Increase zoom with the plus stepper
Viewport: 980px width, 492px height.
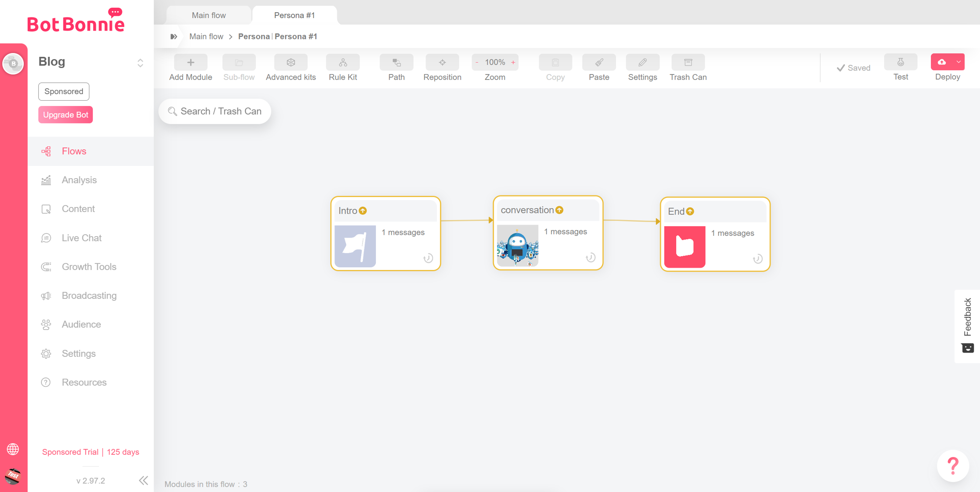tap(513, 63)
